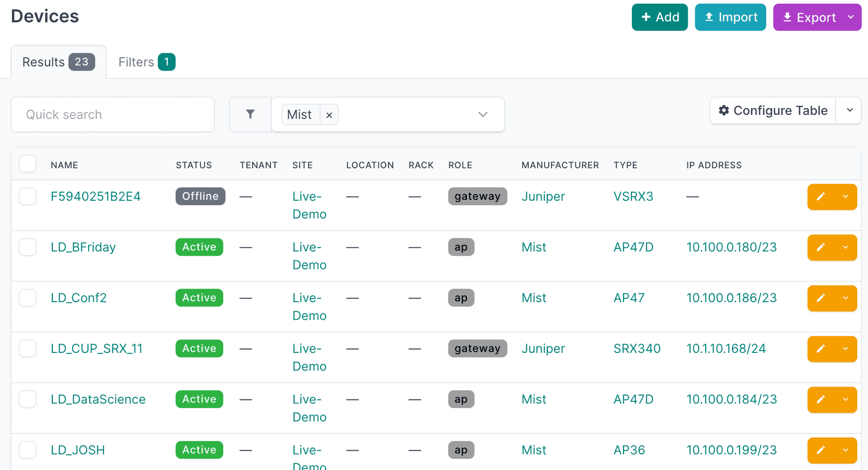Check the box for LD_BFriday row
This screenshot has width=868, height=470.
coord(28,247)
